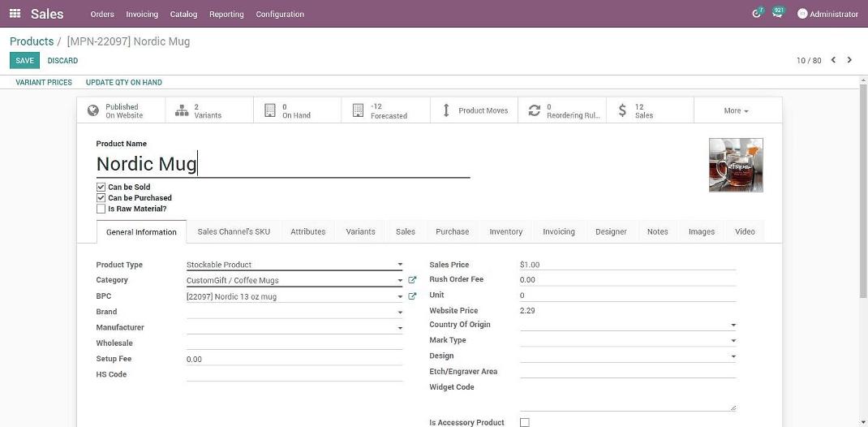The height and width of the screenshot is (427, 868).
Task: Click the Widget Code text area
Action: tap(628, 396)
